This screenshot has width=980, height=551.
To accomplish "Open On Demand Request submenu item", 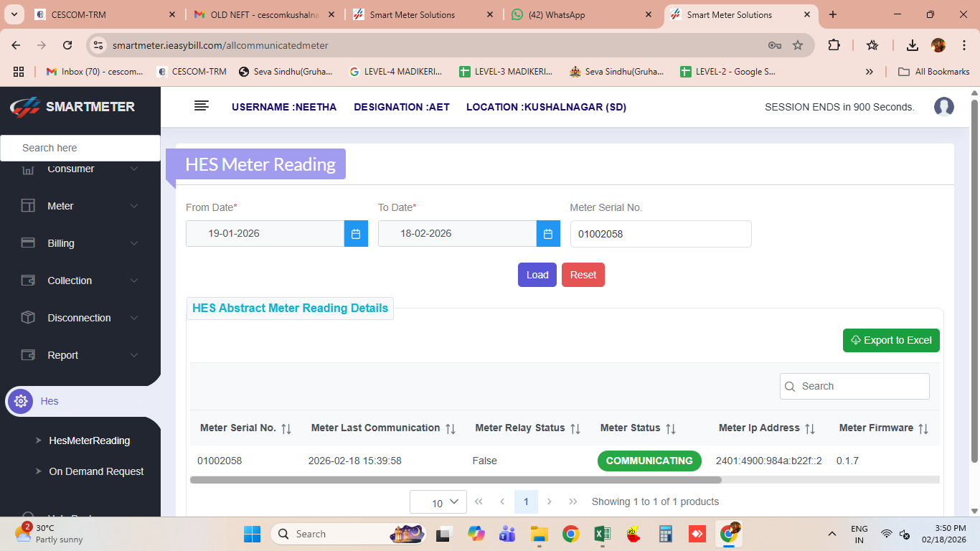I will click(96, 471).
